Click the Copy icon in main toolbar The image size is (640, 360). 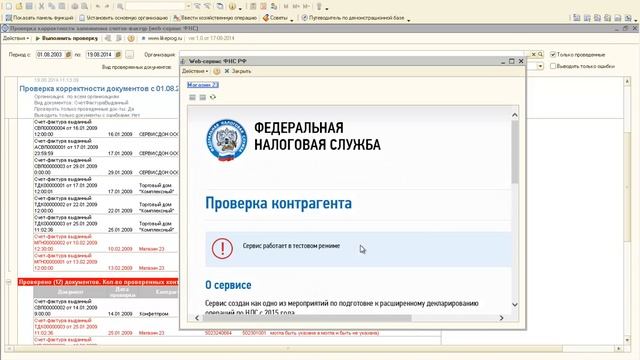pyautogui.click(x=51, y=6)
